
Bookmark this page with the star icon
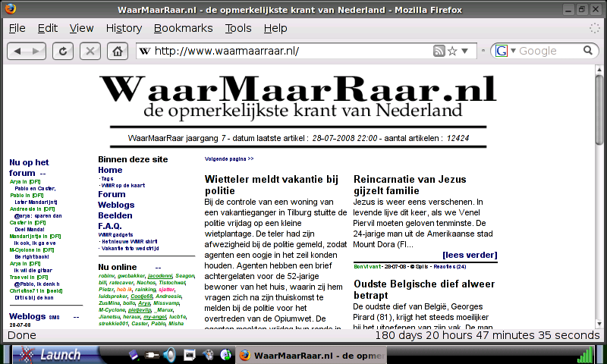pyautogui.click(x=453, y=51)
